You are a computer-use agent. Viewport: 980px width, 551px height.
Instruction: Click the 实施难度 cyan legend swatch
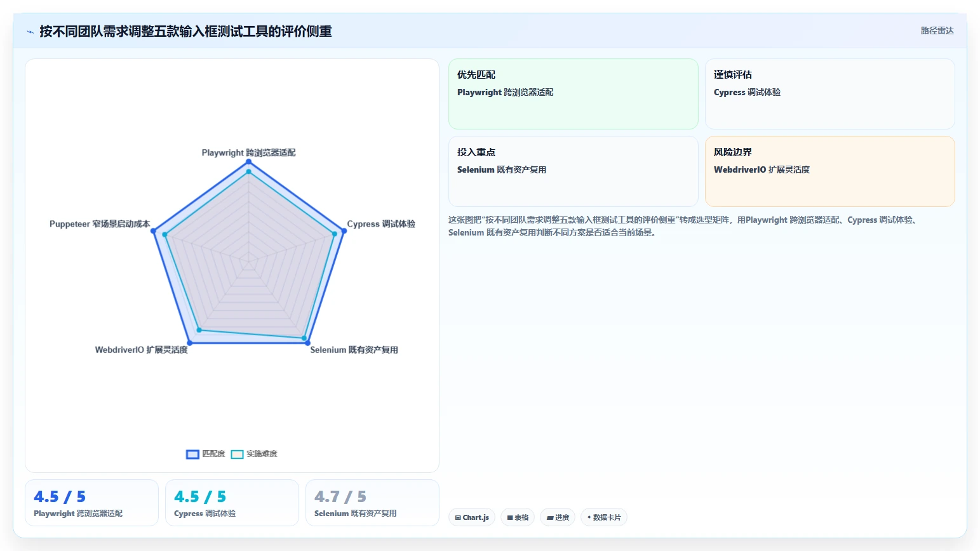(x=237, y=454)
